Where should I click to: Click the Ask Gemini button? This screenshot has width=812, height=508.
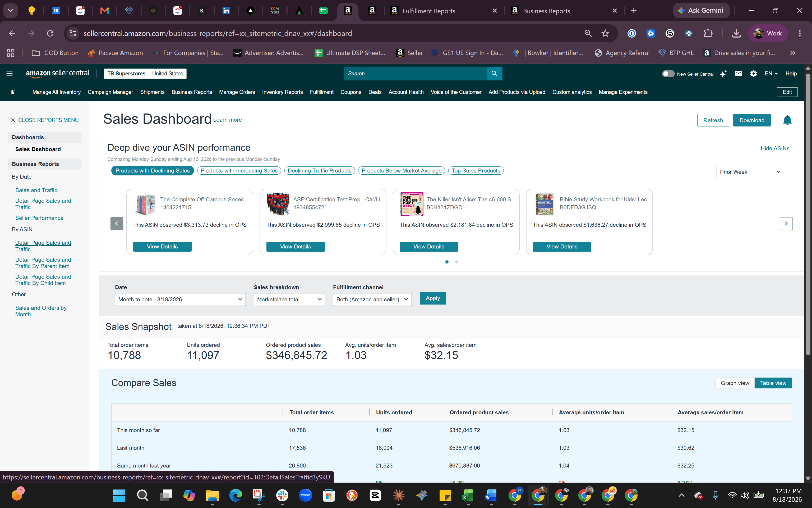pos(701,11)
